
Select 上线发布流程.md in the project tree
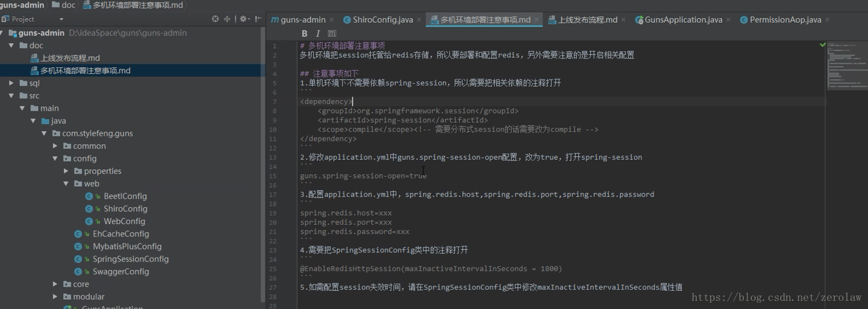(64, 58)
